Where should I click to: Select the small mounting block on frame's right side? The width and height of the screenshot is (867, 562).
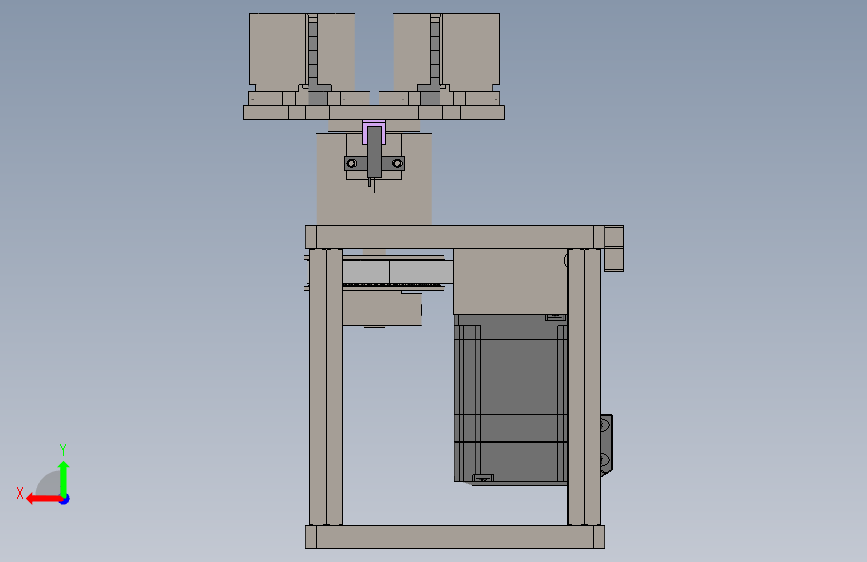click(x=607, y=444)
